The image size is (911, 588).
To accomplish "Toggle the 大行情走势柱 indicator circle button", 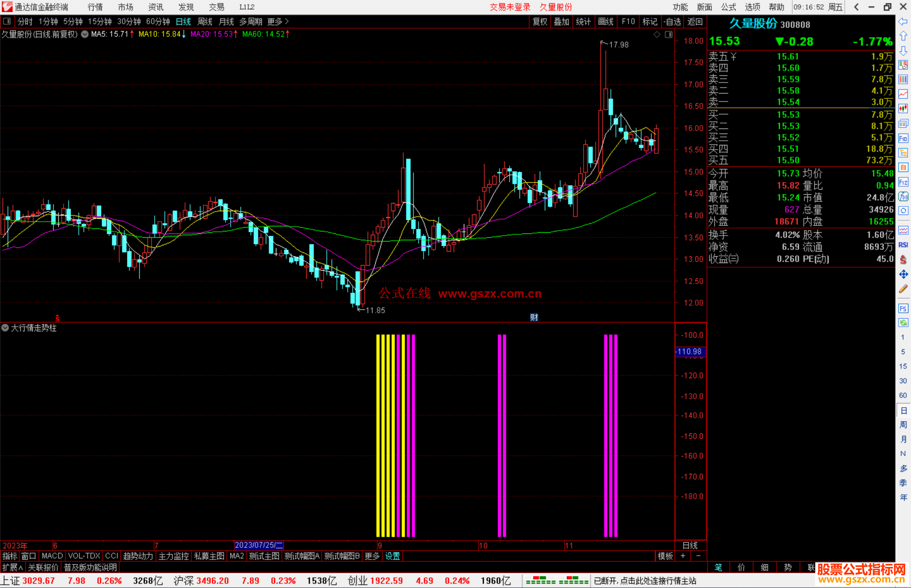I will [5, 328].
